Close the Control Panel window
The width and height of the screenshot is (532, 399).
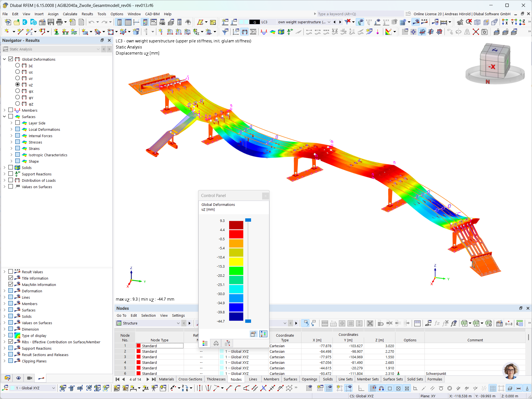pos(265,196)
